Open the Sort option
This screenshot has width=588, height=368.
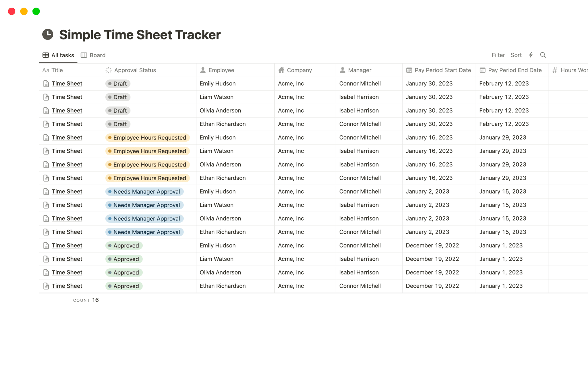516,55
